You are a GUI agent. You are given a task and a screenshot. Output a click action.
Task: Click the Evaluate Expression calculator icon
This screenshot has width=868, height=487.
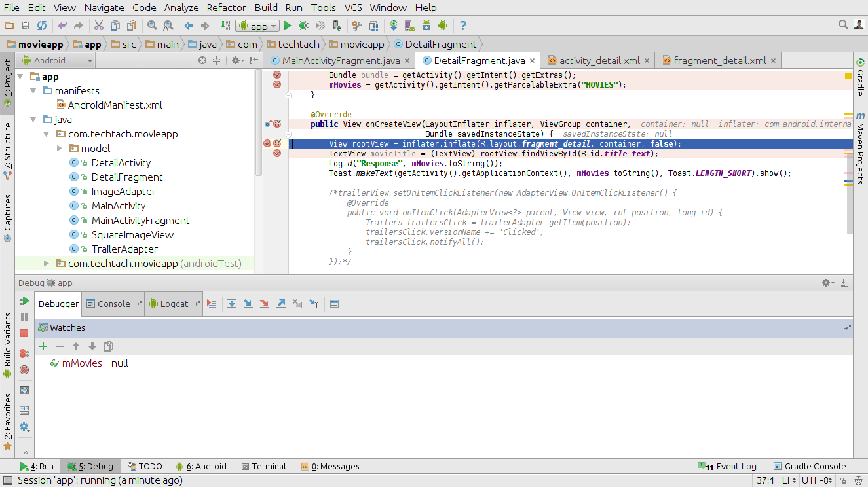pyautogui.click(x=334, y=304)
